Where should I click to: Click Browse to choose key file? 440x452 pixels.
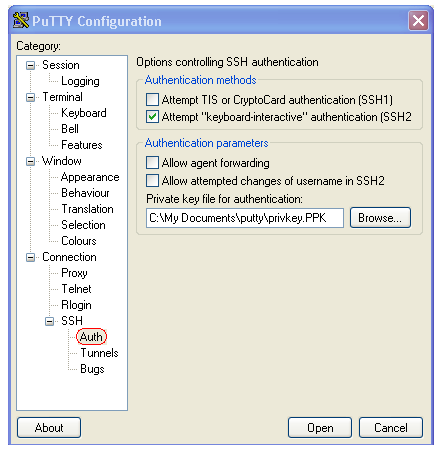[x=380, y=218]
